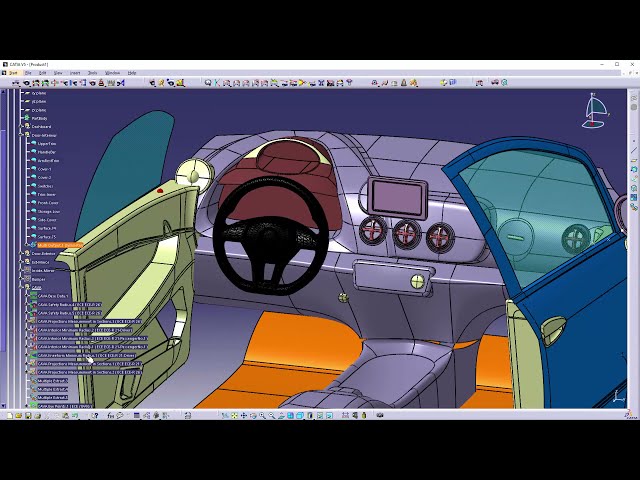Select the PartBody tree item

[40, 118]
